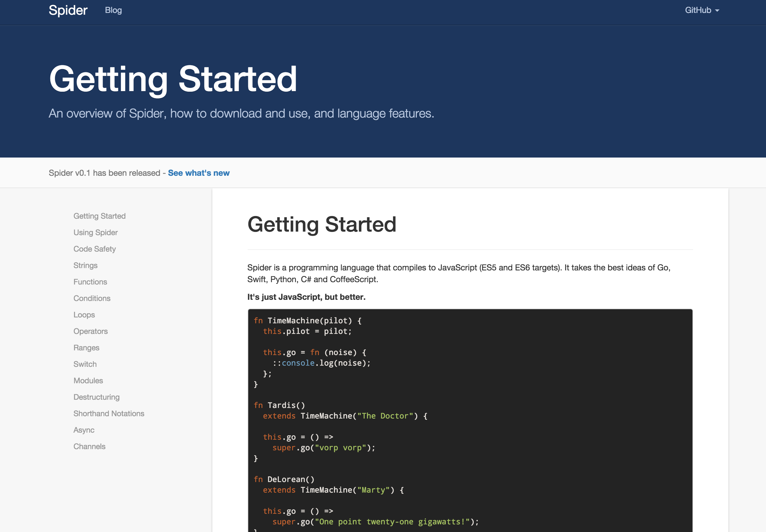This screenshot has height=532, width=766.
Task: Go to Operators section
Action: coord(90,331)
